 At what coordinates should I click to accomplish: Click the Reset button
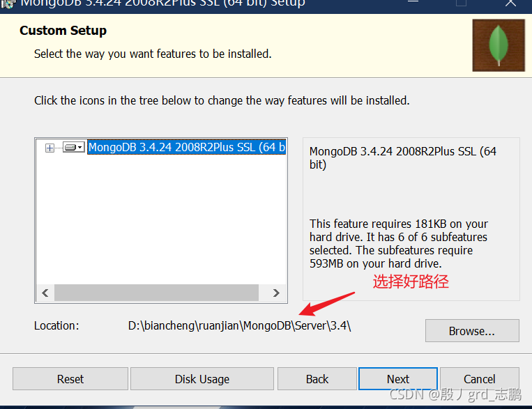(x=70, y=379)
